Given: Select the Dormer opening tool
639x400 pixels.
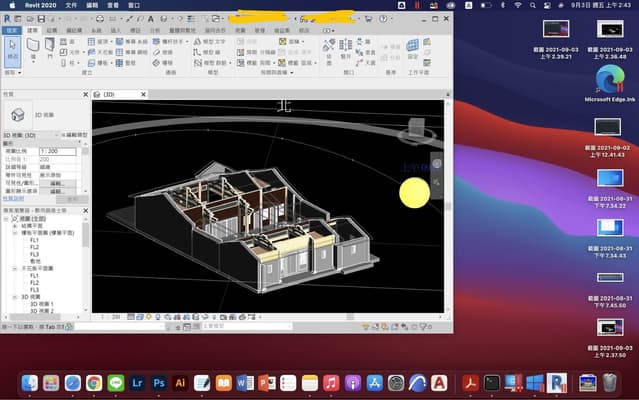Looking at the screenshot, I should coord(365,63).
